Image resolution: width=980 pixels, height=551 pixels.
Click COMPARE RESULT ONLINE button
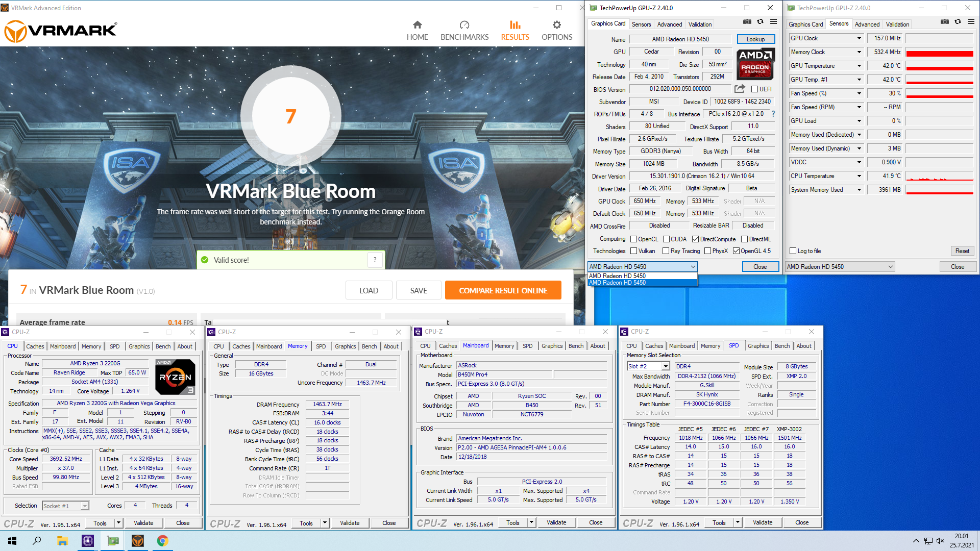(x=503, y=290)
